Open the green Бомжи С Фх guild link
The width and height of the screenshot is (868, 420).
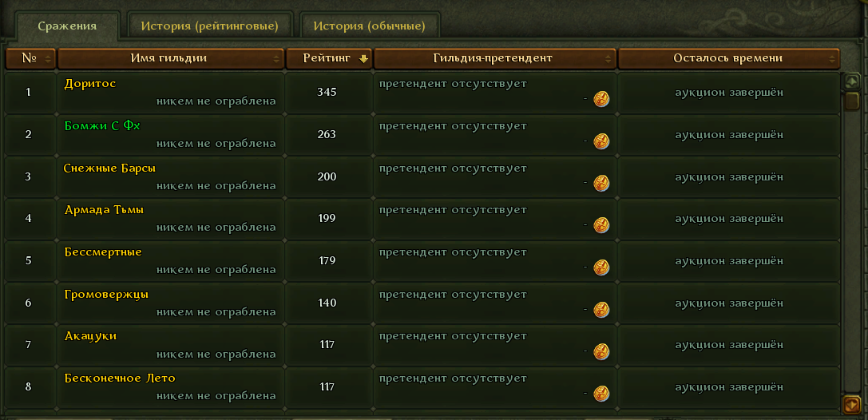pyautogui.click(x=102, y=126)
